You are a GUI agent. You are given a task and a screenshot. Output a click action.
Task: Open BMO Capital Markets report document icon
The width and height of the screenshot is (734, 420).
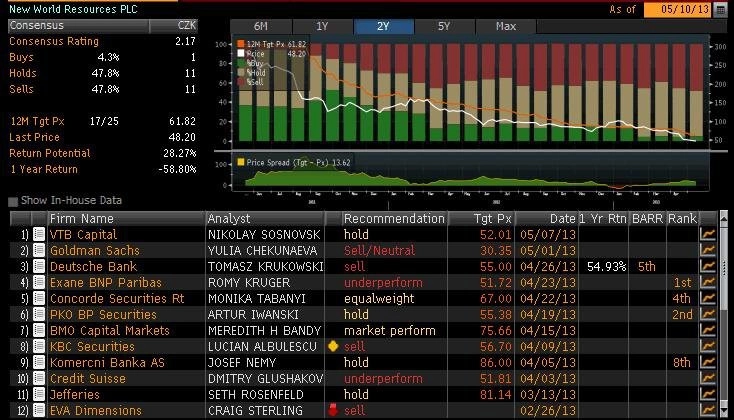click(x=39, y=330)
